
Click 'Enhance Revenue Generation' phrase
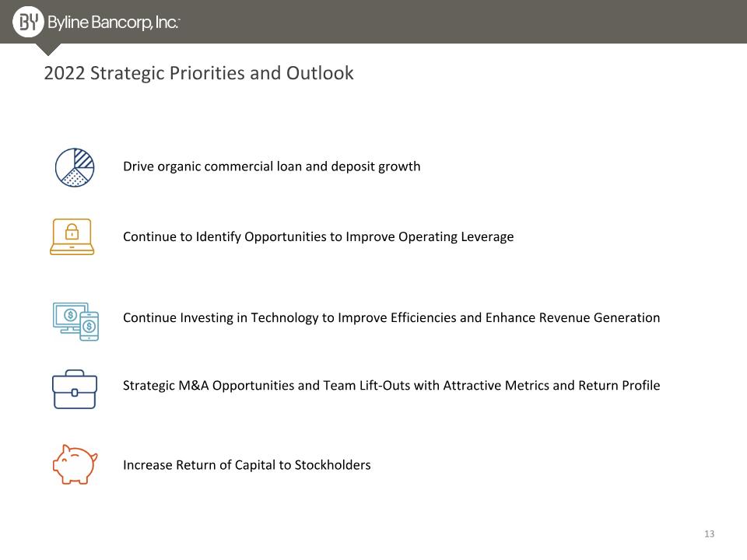click(x=573, y=317)
